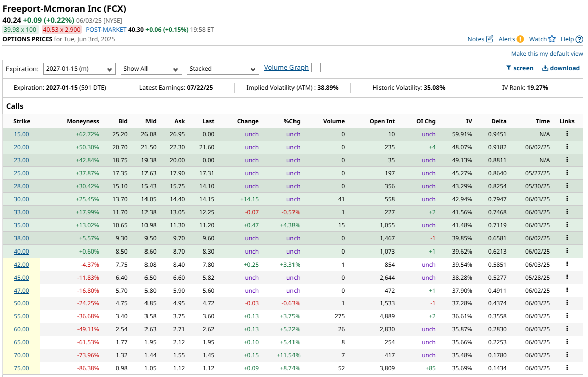Image resolution: width=588 pixels, height=377 pixels.
Task: Open links menu for 23.00 strike row
Action: (x=567, y=160)
